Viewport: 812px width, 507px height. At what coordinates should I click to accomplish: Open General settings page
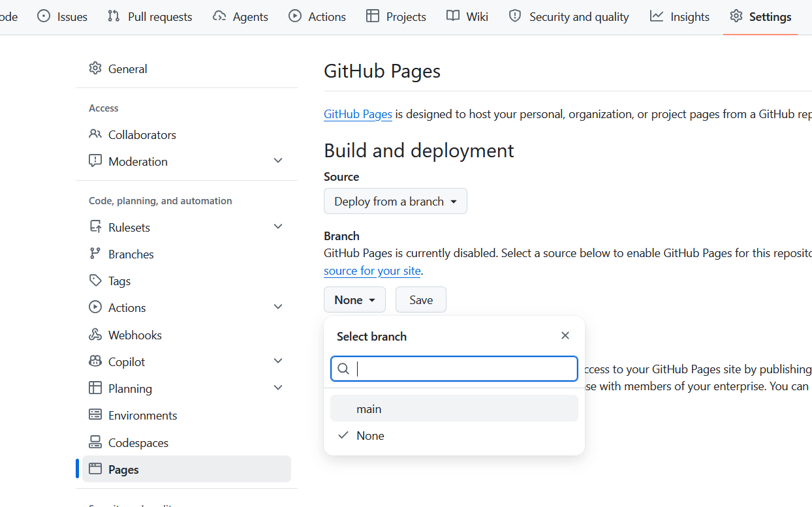point(187,69)
